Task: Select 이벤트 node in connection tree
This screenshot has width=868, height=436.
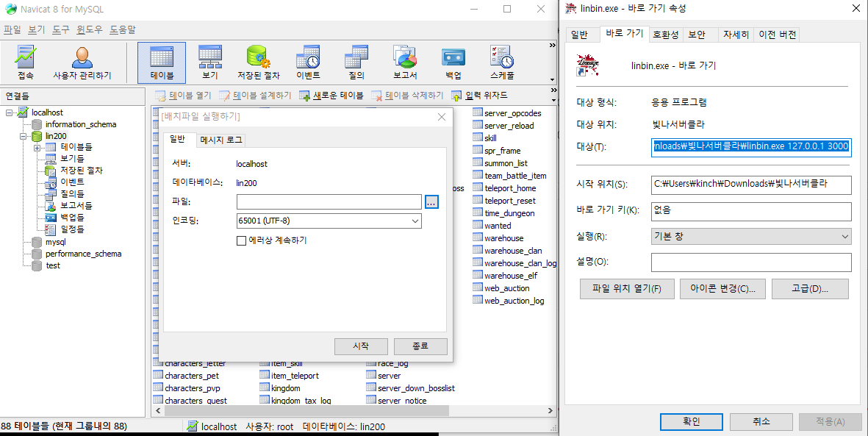Action: click(x=72, y=182)
